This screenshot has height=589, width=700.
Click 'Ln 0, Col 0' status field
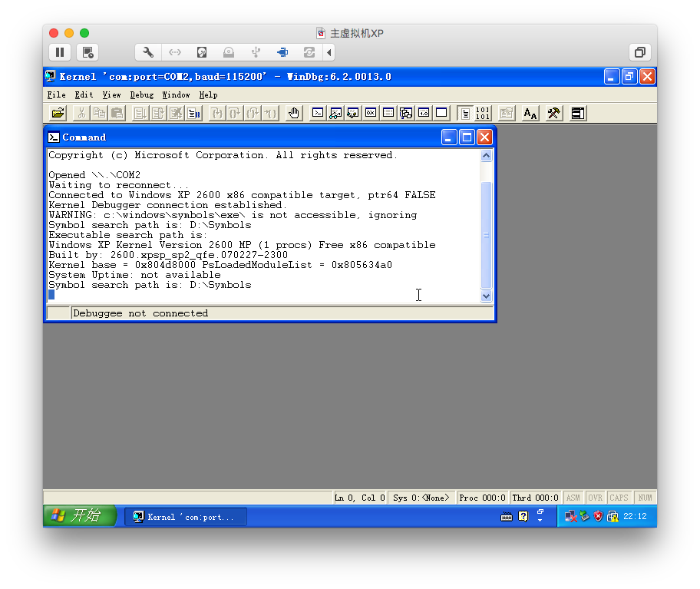coord(360,498)
